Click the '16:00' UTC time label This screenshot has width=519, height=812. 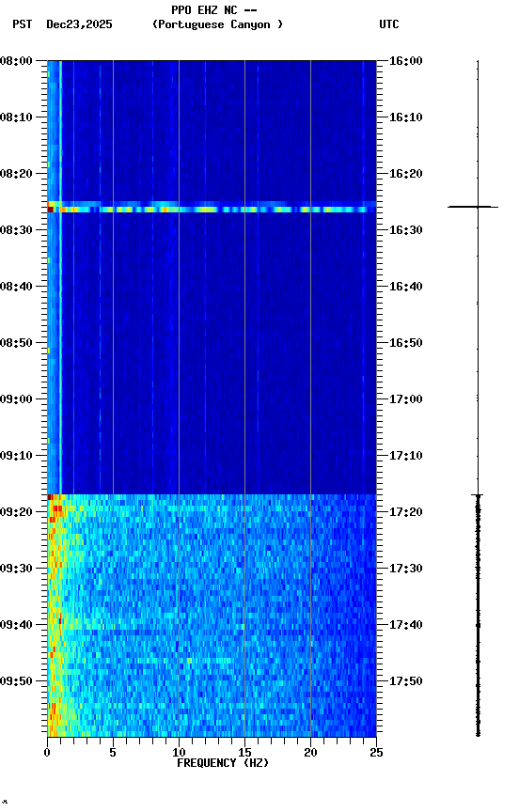(x=406, y=61)
